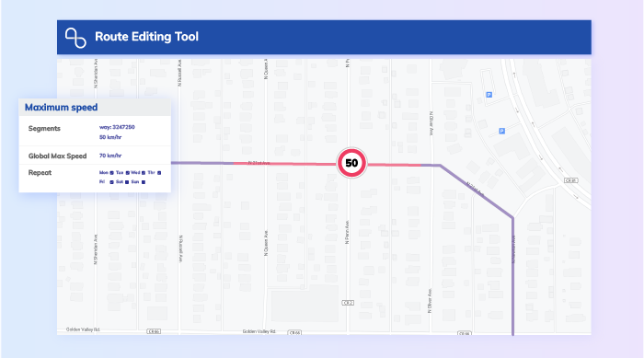Viewport: 644px width, 358px height.
Task: Click the pink restricted route segment
Action: tap(285, 164)
